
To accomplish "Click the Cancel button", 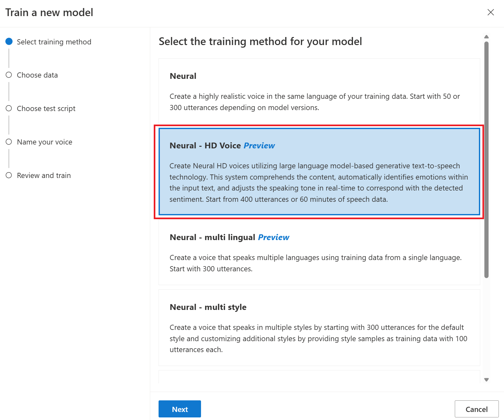I will click(476, 409).
